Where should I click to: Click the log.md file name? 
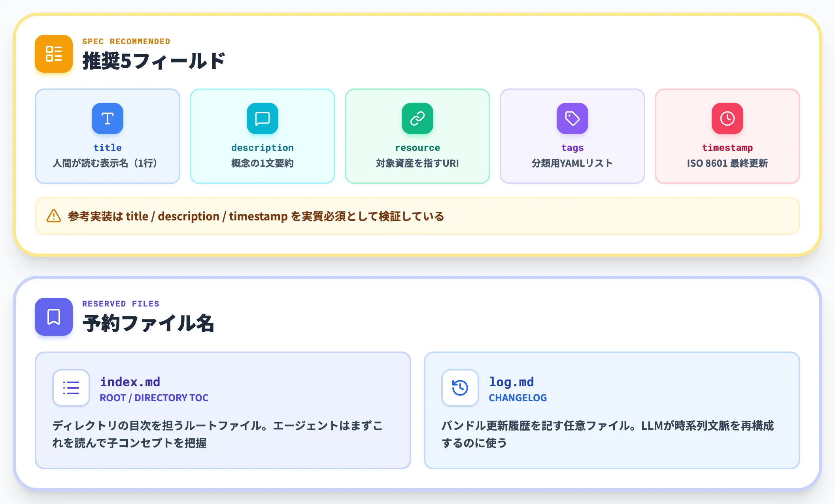pos(512,382)
